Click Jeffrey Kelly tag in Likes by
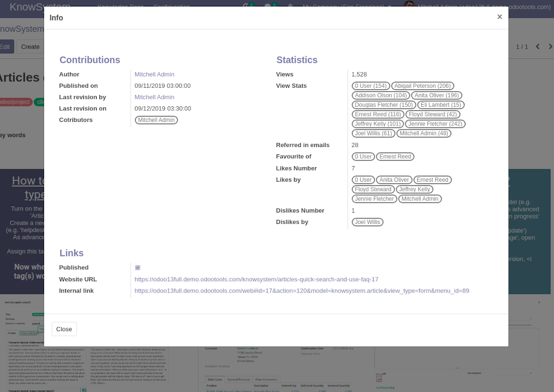 pos(414,190)
